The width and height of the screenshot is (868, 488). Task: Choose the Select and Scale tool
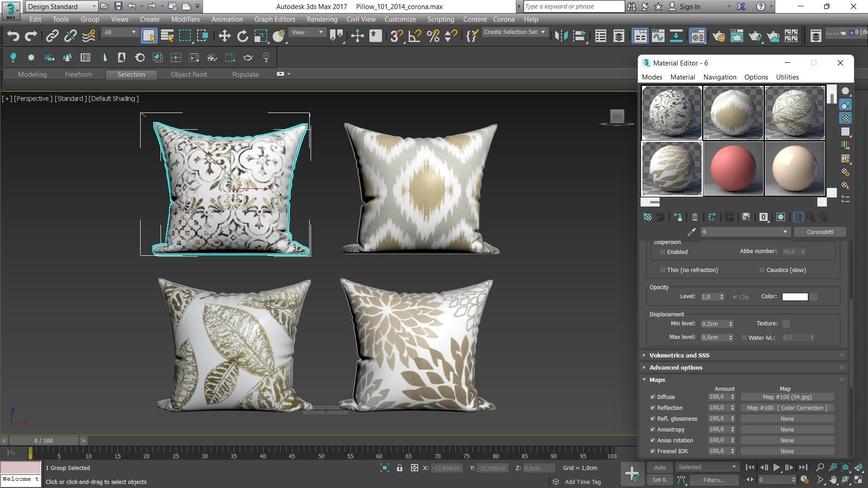260,36
